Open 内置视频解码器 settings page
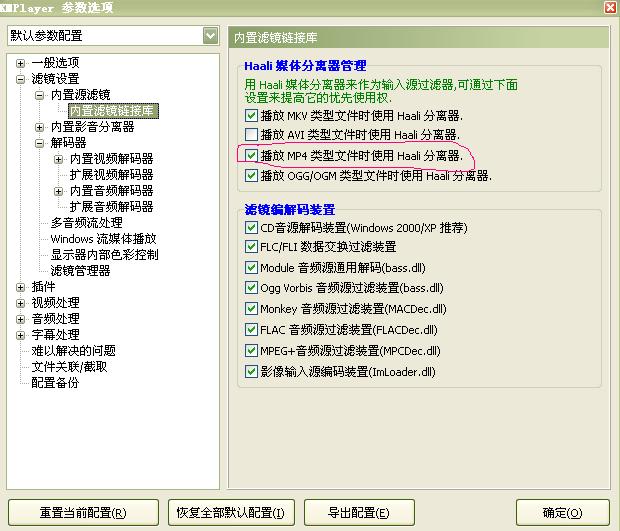The image size is (620, 531). click(112, 159)
